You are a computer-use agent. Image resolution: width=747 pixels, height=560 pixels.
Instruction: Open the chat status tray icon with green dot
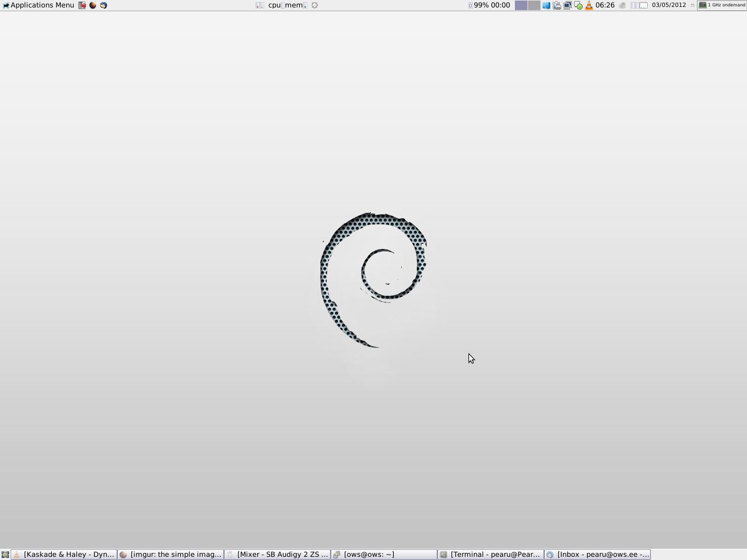tap(578, 5)
